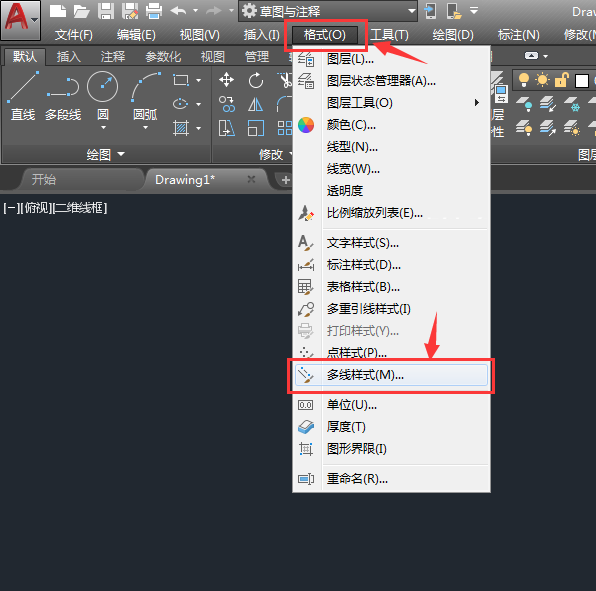This screenshot has height=591, width=596.
Task: Select the Line drawing tool
Action: (x=23, y=96)
